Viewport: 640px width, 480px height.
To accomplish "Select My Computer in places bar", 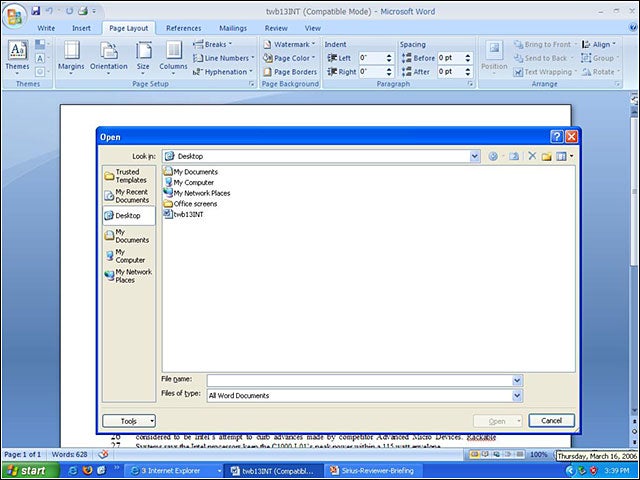I will [x=129, y=256].
